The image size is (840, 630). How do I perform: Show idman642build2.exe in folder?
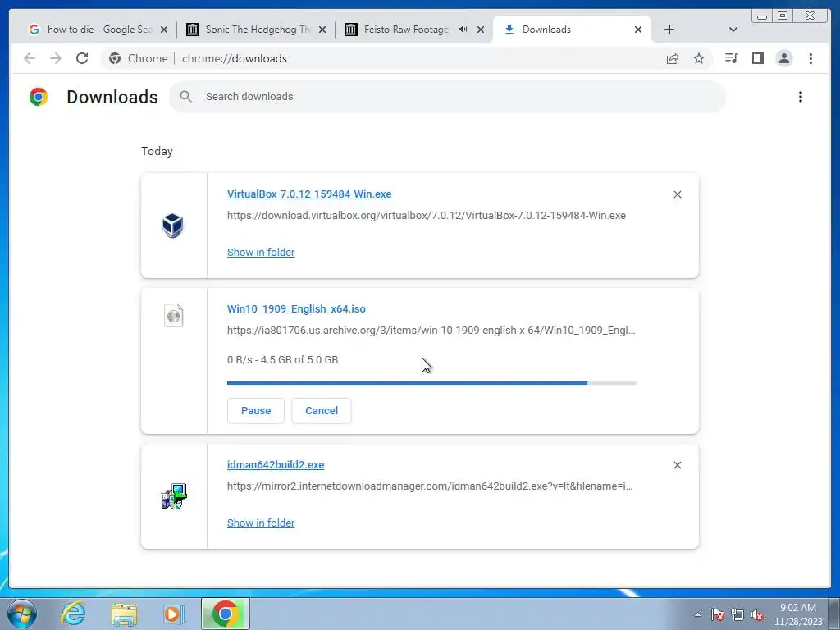pos(261,523)
